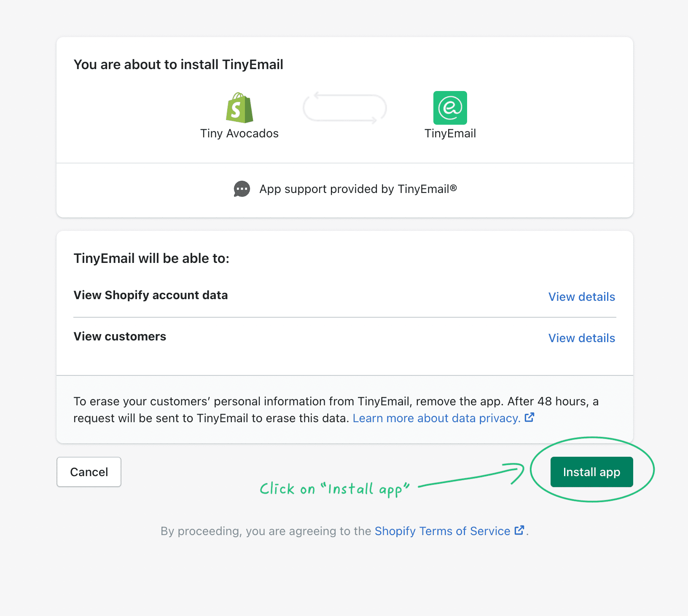Click the Shopify bag logo
This screenshot has width=688, height=616.
pos(239,108)
